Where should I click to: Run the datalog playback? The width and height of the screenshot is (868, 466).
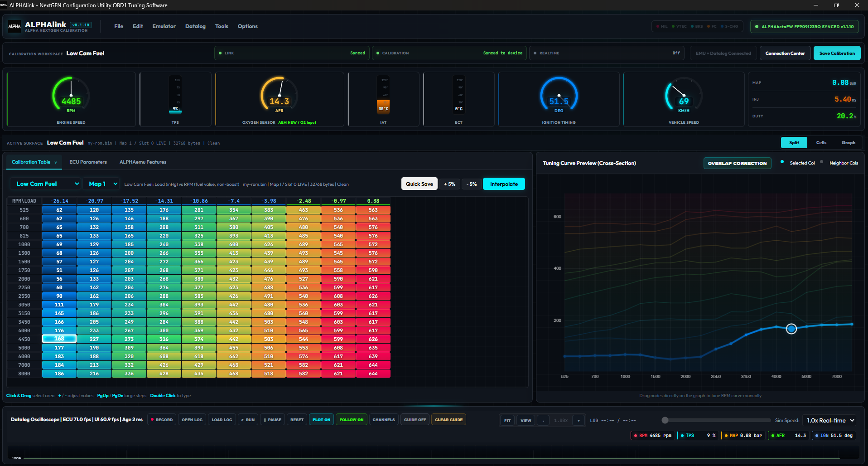coord(248,420)
